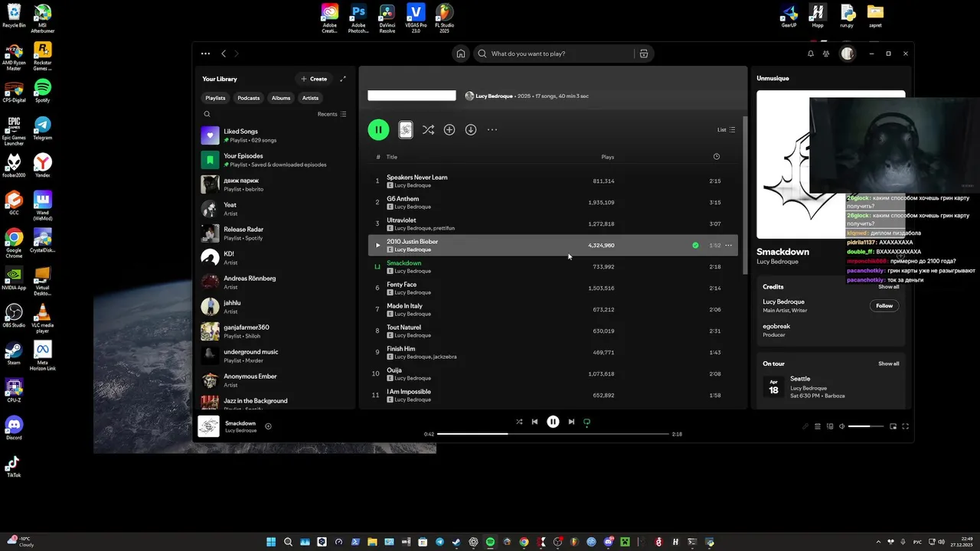Open Your Episodes in library
Image resolution: width=980 pixels, height=551 pixels.
point(274,160)
